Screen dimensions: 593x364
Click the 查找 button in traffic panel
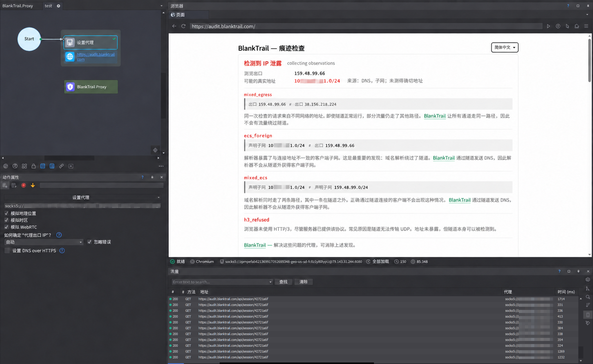tap(283, 282)
